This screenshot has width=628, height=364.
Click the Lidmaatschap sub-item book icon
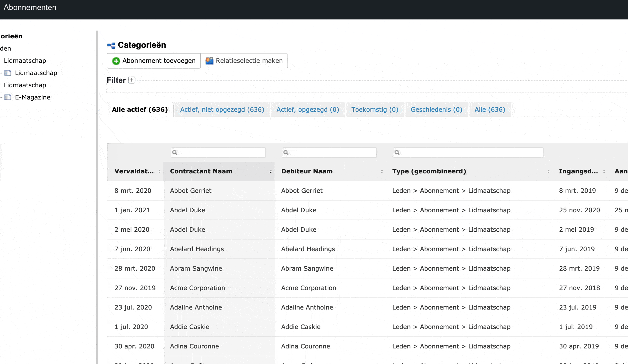click(8, 73)
